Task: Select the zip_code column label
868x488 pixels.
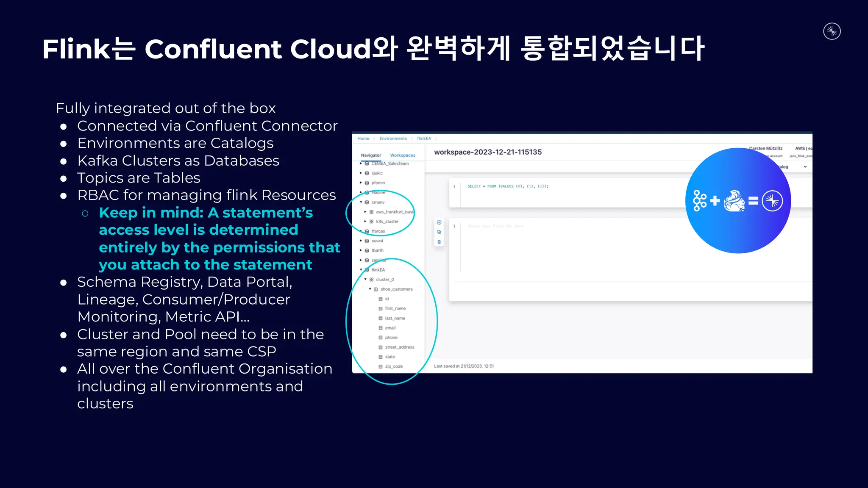Action: [394, 367]
